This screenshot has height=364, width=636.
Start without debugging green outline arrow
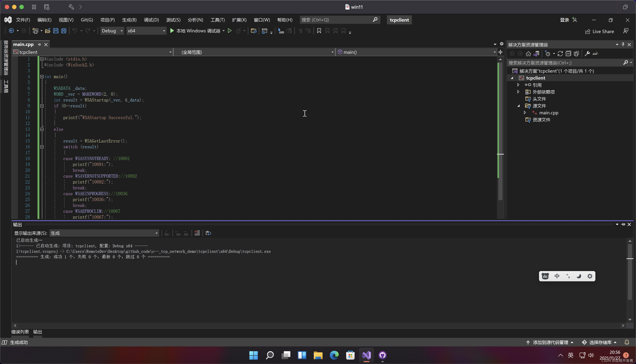click(229, 31)
